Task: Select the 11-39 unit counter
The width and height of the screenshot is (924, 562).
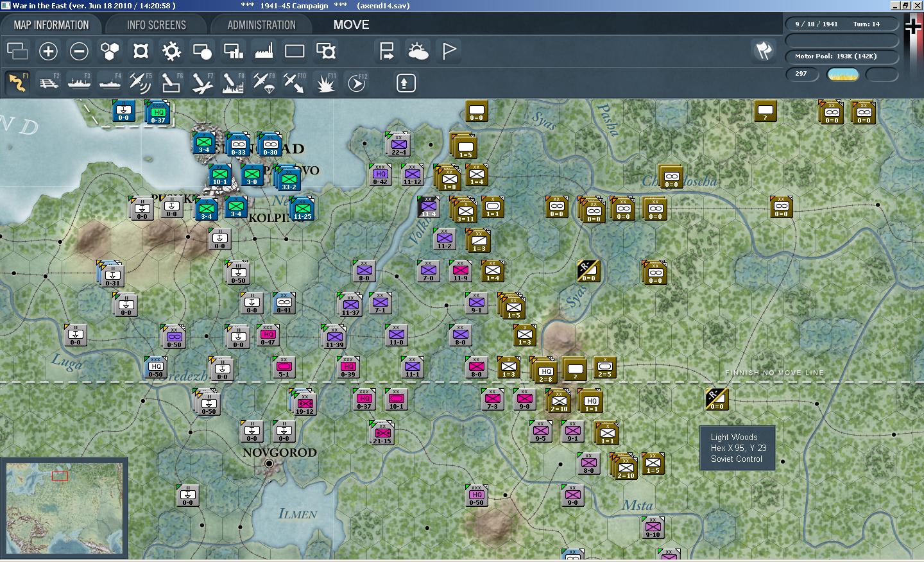Action: 334,336
